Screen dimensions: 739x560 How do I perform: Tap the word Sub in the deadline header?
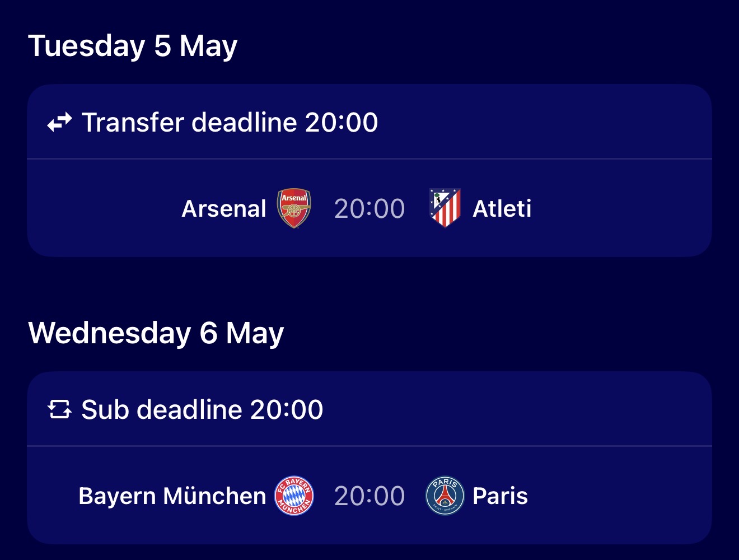105,409
